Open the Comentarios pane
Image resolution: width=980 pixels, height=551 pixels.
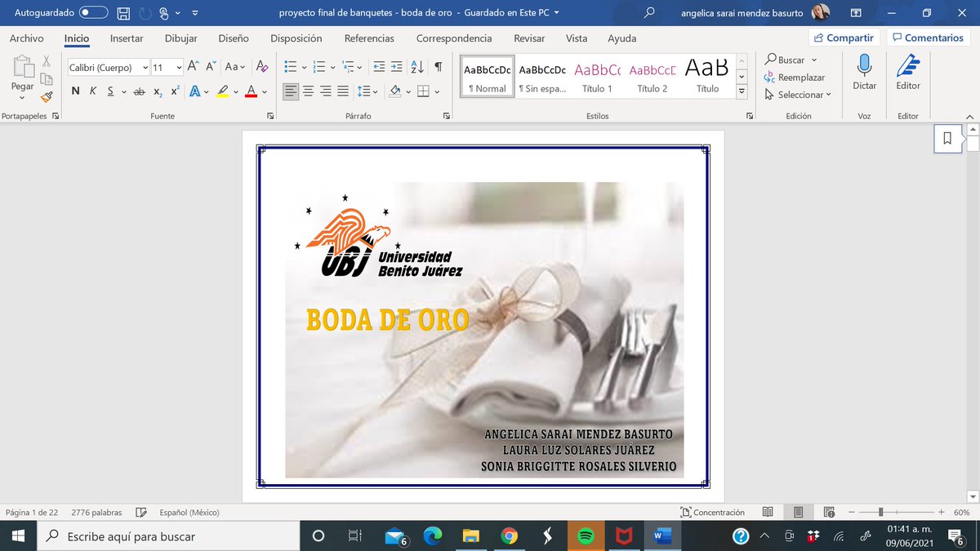(x=929, y=38)
